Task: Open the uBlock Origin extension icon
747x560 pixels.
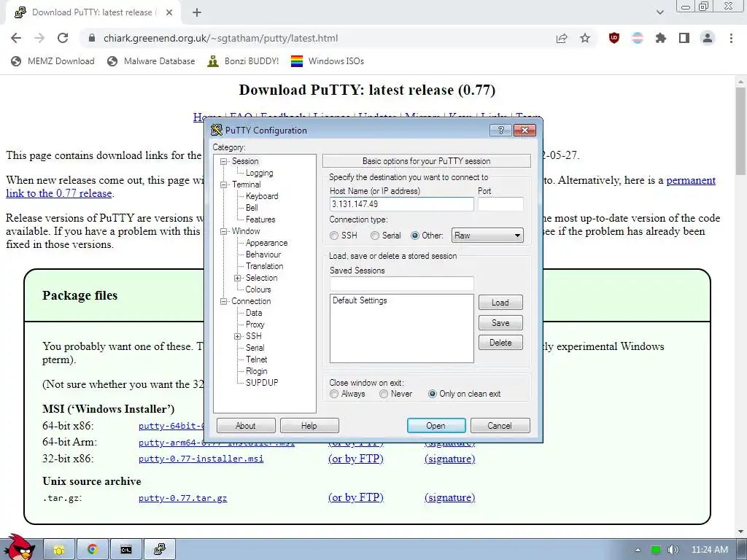Action: [x=614, y=38]
